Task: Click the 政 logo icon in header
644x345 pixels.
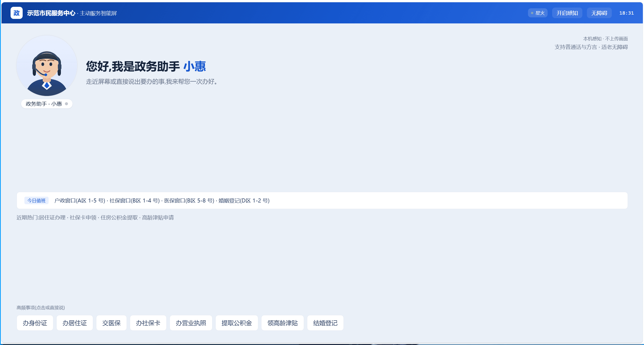Action: pyautogui.click(x=16, y=13)
